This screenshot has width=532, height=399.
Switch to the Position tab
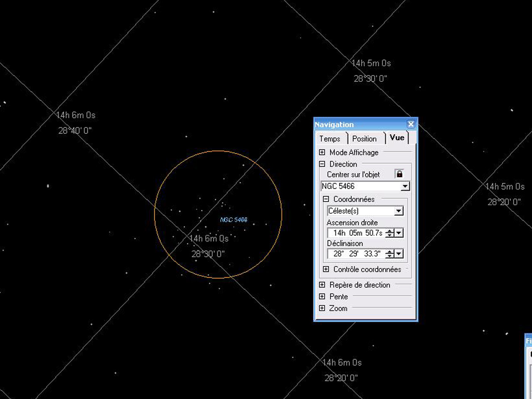tap(365, 139)
